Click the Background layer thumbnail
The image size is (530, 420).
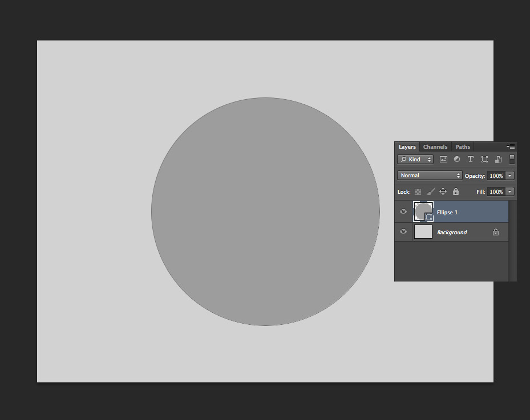(x=423, y=232)
